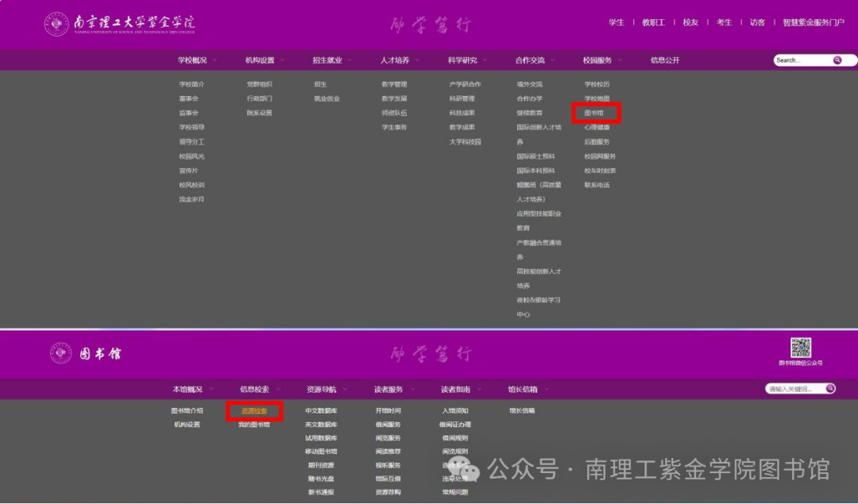The height and width of the screenshot is (504, 858).
Task: Open the 本馆概况 menu
Action: point(186,388)
